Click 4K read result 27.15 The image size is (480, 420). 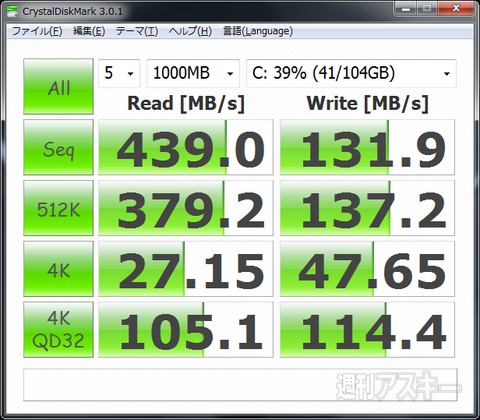coord(186,269)
